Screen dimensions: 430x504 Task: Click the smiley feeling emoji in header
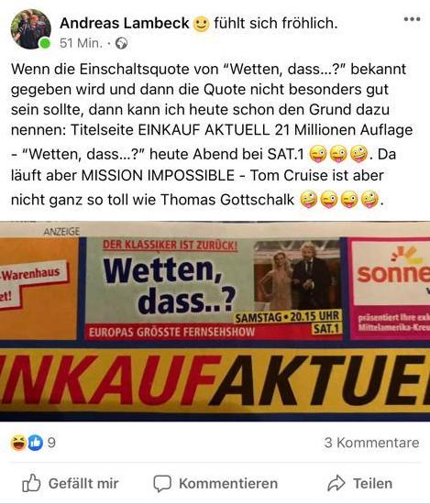(201, 24)
